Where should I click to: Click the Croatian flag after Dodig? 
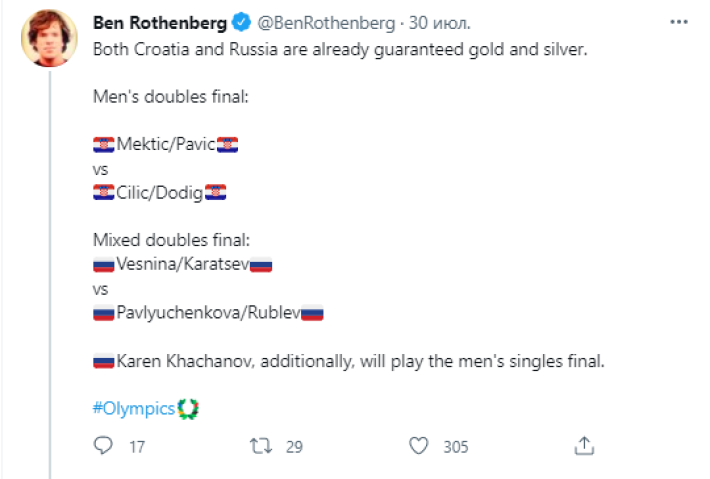[x=216, y=193]
